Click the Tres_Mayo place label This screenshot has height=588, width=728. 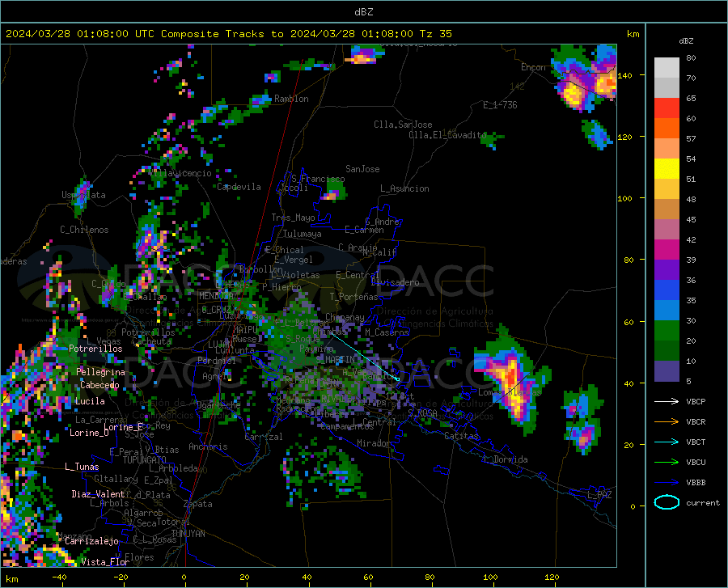293,218
